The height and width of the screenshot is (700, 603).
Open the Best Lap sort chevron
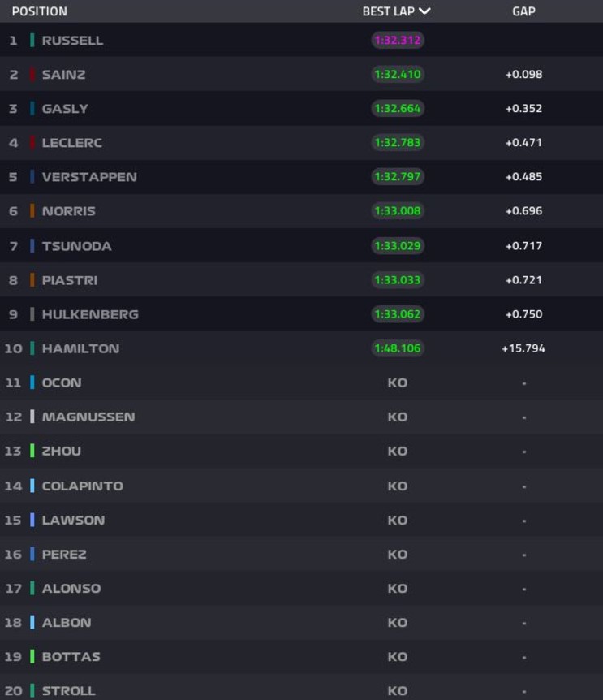[x=424, y=11]
